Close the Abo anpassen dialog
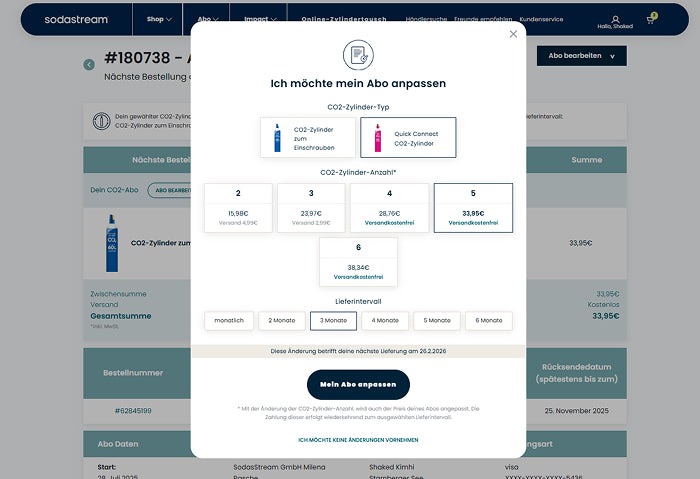 click(513, 34)
